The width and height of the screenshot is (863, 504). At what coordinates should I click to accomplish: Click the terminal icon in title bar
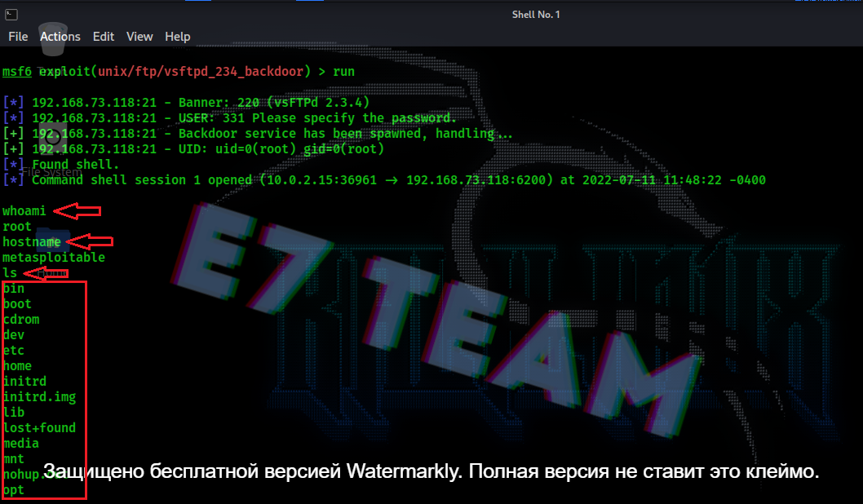(11, 15)
